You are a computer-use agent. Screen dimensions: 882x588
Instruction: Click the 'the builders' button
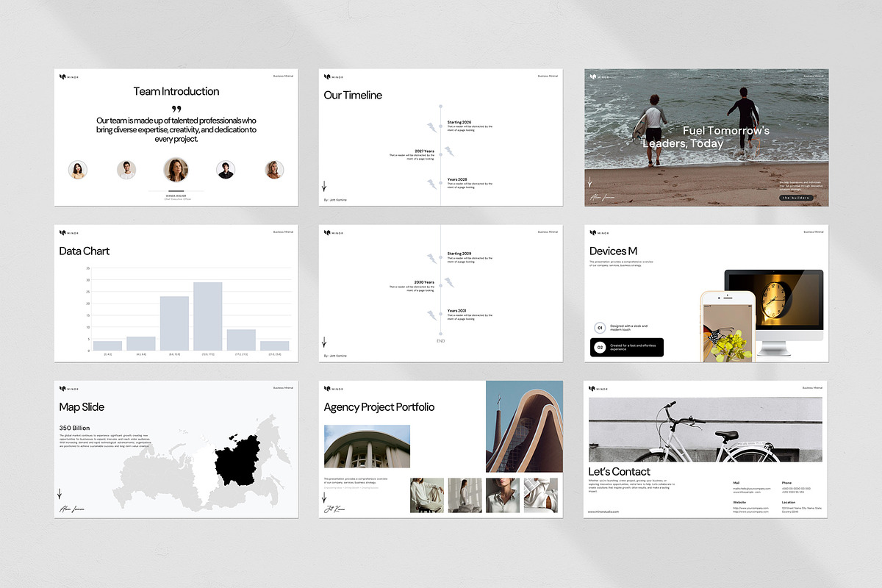click(x=797, y=198)
